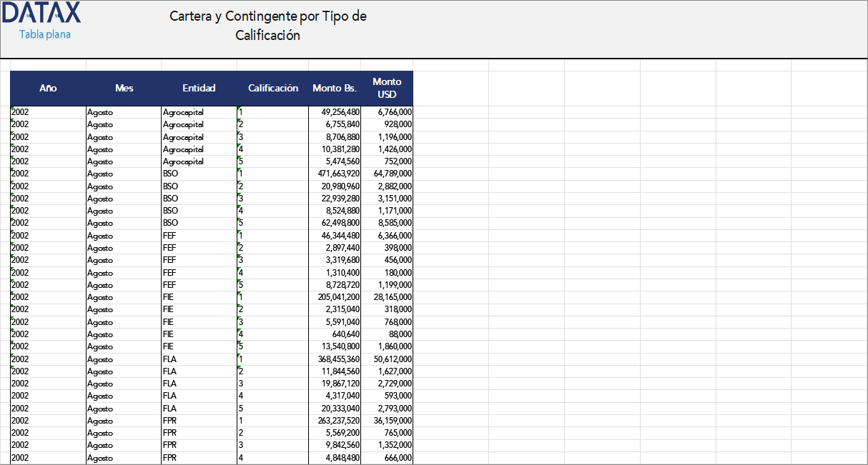Screen dimensions: 868x465
Task: Select the Monto USD column header
Action: point(387,89)
